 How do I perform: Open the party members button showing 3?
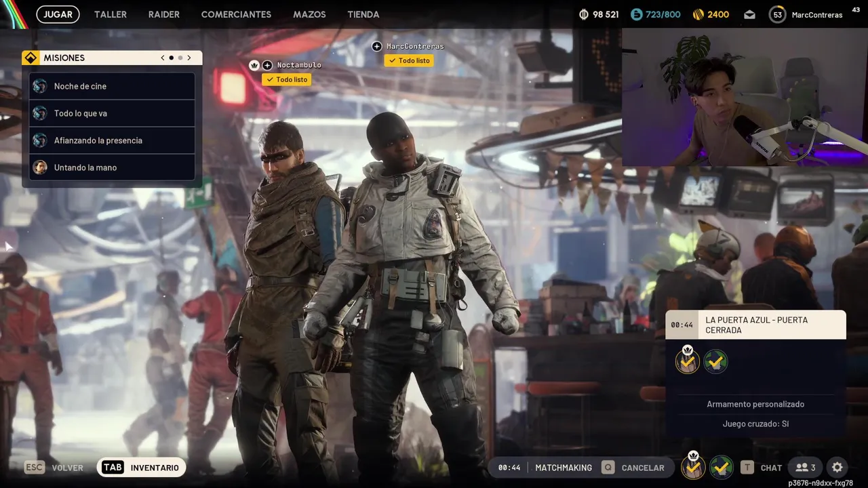tap(805, 467)
